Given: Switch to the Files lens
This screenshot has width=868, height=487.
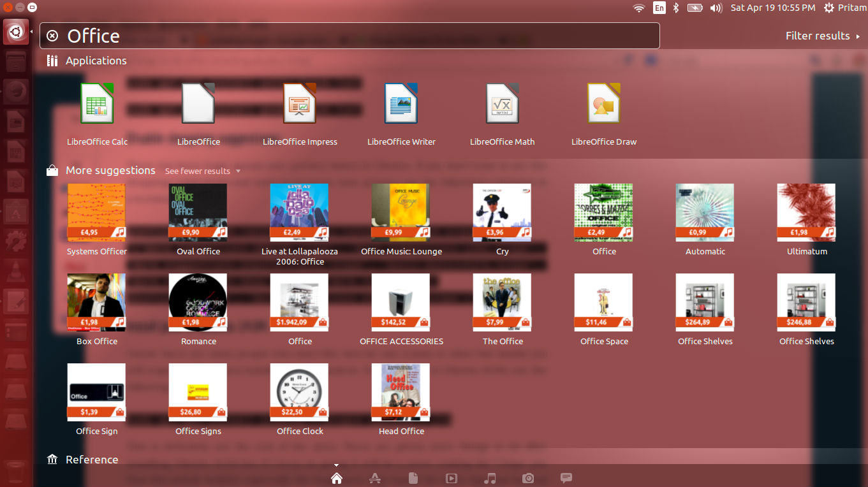Looking at the screenshot, I should [x=413, y=478].
